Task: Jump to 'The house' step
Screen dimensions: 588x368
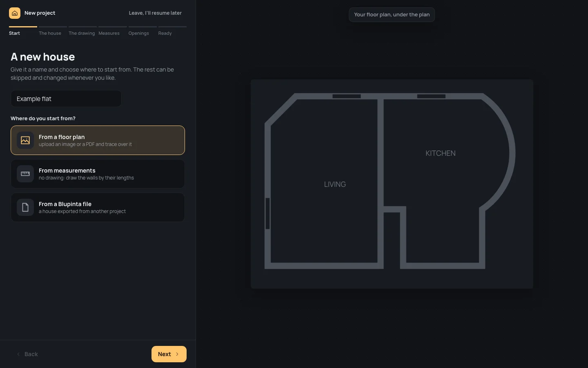Action: (x=53, y=31)
